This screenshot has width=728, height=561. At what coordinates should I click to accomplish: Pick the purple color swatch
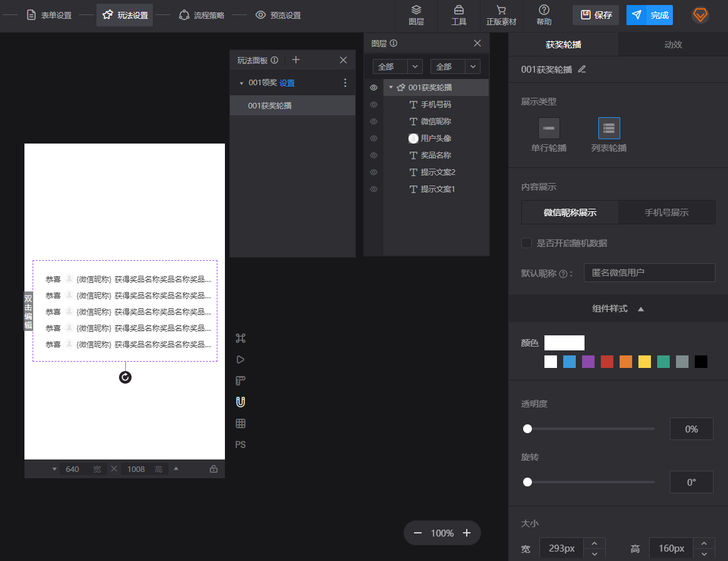[588, 362]
